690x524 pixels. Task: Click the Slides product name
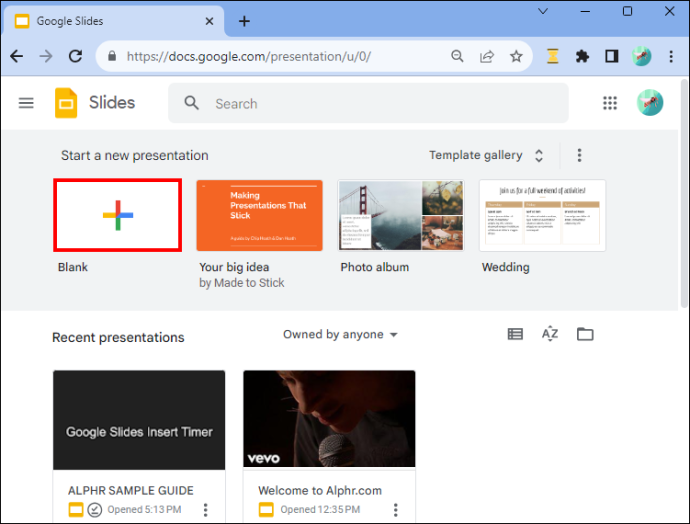[112, 103]
